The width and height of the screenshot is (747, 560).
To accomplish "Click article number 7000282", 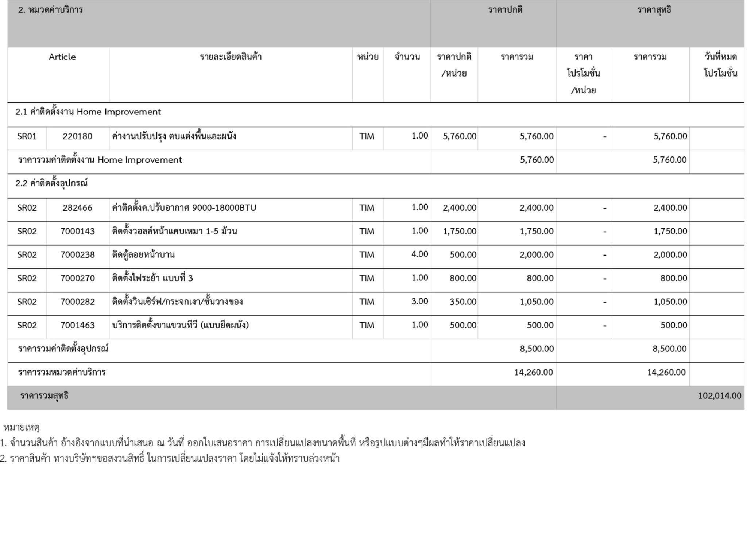I will pos(77,302).
